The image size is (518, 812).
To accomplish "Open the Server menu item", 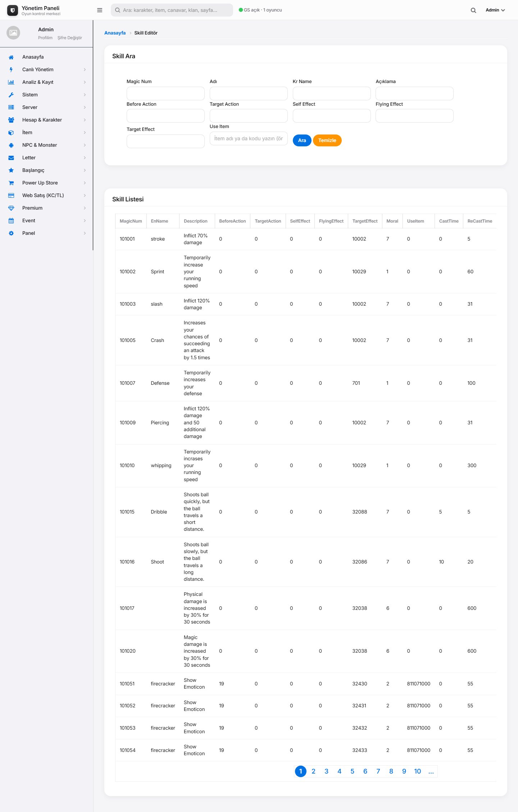I will coord(46,107).
